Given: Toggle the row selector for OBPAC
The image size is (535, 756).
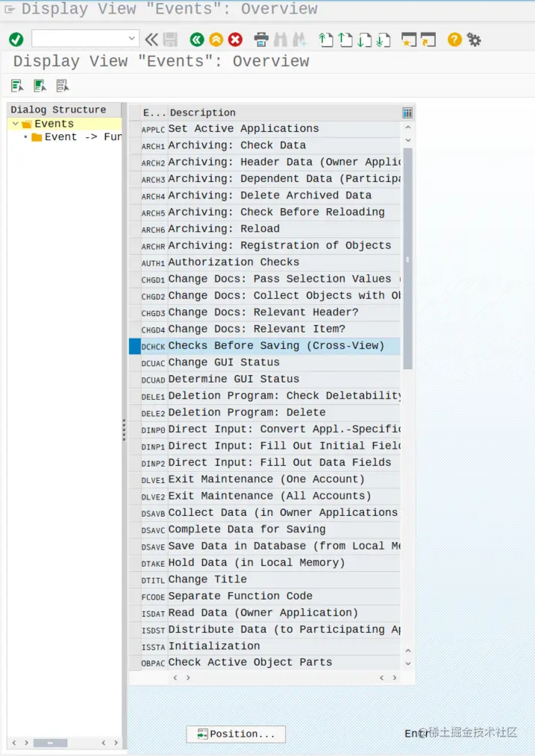Looking at the screenshot, I should pos(134,663).
